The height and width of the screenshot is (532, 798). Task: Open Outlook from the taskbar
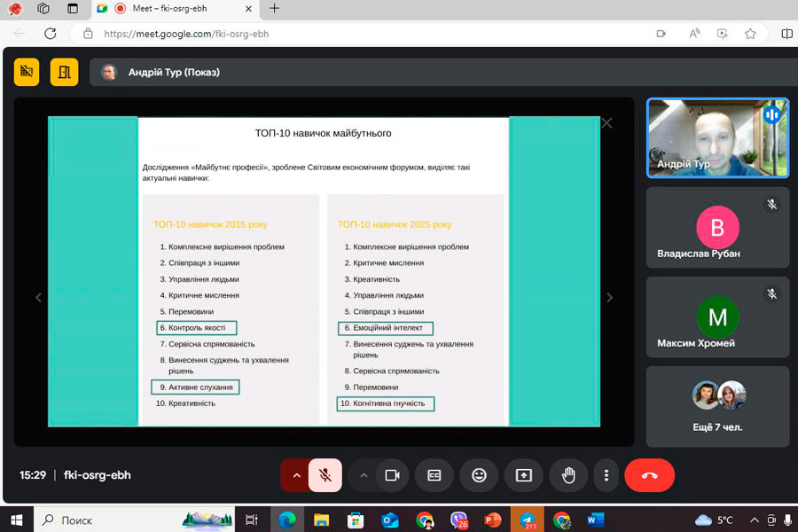click(x=390, y=520)
